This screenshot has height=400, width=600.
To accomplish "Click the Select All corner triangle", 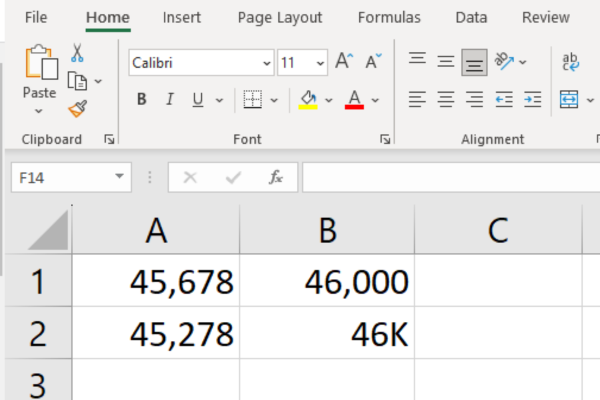I will point(49,230).
